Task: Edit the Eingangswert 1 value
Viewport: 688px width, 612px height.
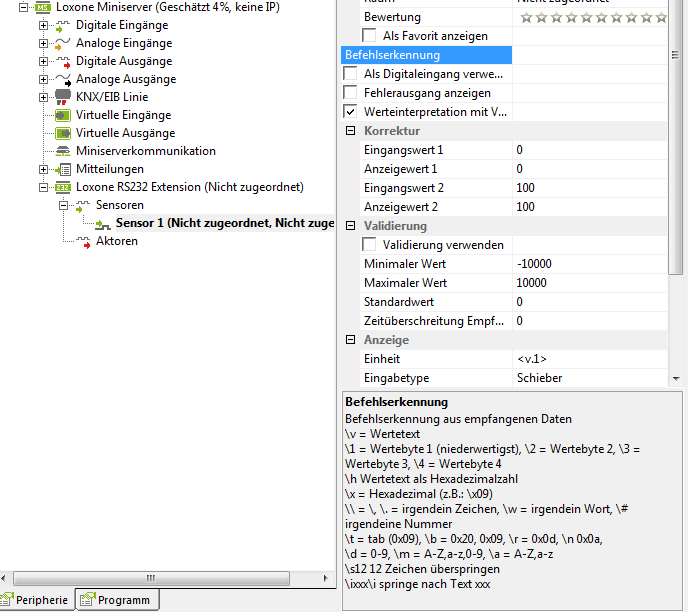Action: point(589,150)
